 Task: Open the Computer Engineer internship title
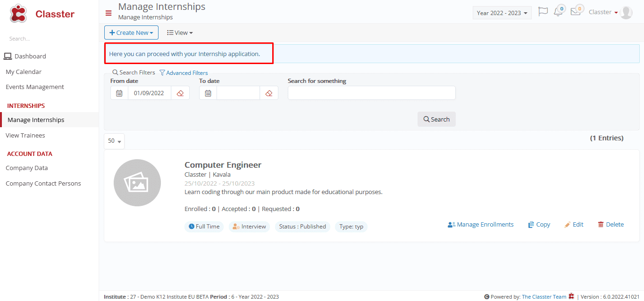click(223, 165)
